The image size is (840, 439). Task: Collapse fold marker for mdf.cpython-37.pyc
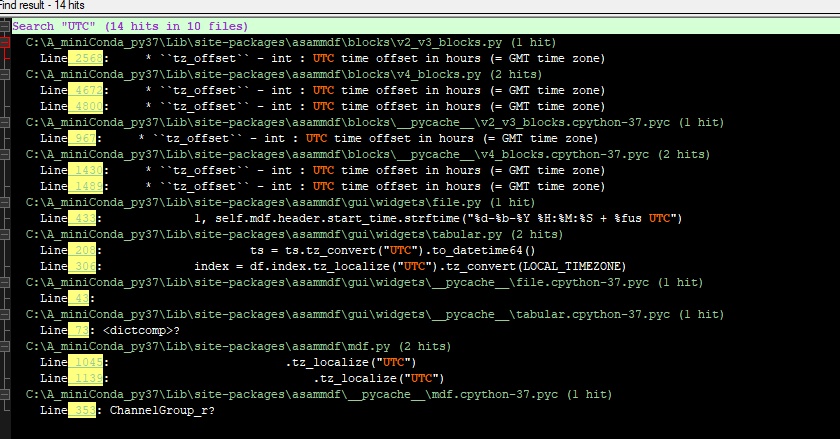pyautogui.click(x=4, y=395)
